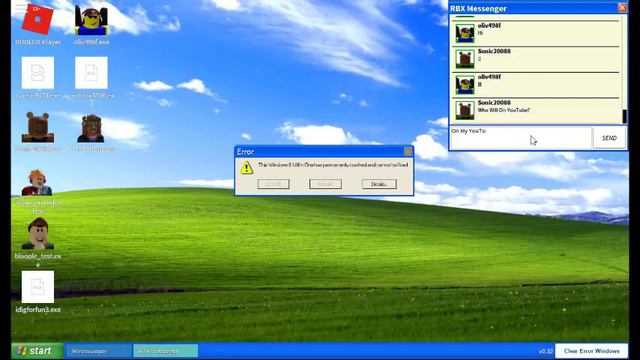Screen dimensions: 640x360
Task: Open the hamburger menu at top-left corner
Action: pos(19,7)
